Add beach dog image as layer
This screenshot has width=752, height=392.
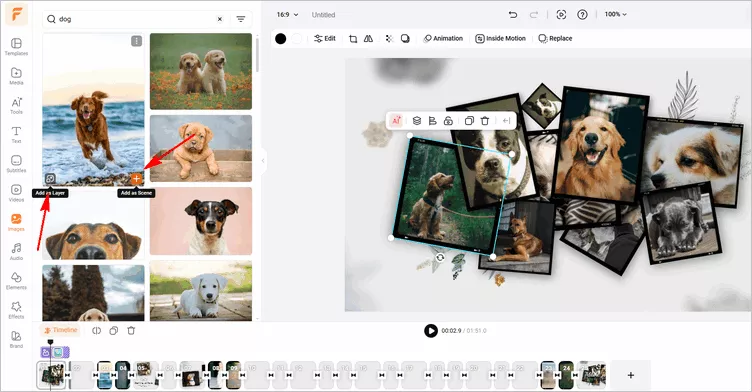(x=50, y=179)
